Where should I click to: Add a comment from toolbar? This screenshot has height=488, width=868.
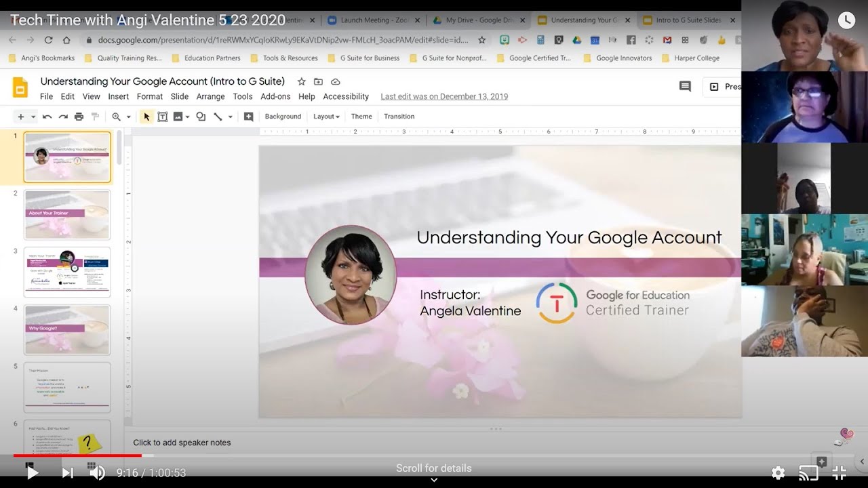[x=248, y=117]
